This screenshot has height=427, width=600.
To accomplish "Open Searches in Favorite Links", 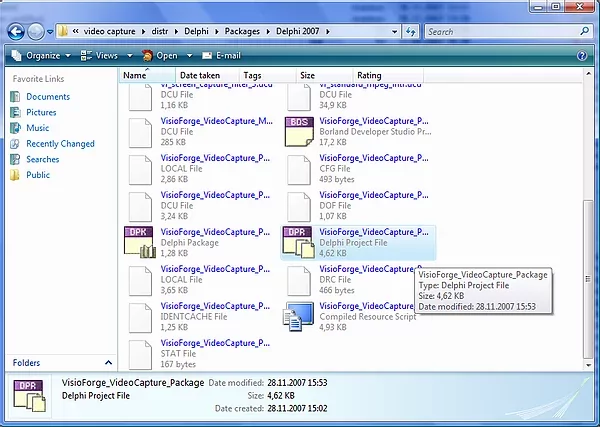I will 42,159.
